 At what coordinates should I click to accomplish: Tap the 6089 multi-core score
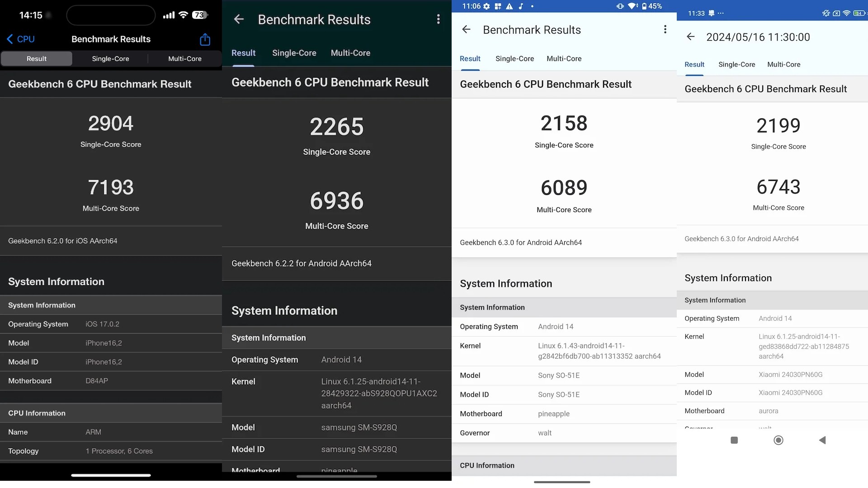(x=564, y=188)
